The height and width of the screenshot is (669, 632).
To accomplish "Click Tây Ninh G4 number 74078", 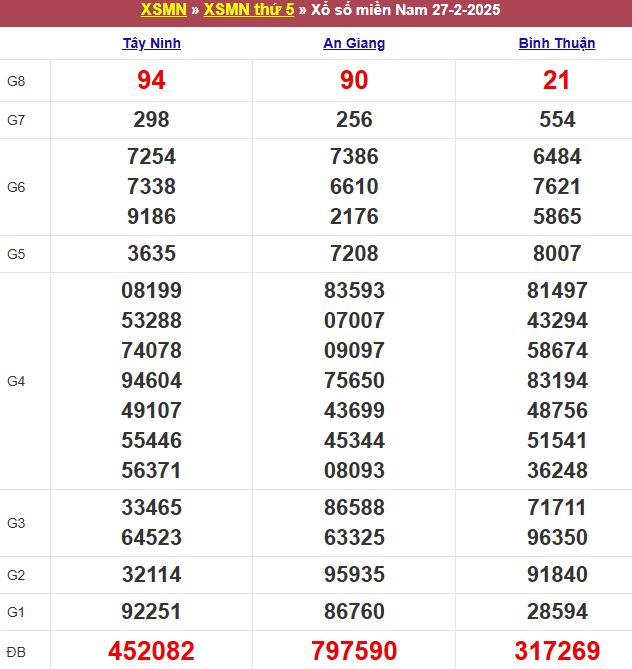I will [x=151, y=350].
